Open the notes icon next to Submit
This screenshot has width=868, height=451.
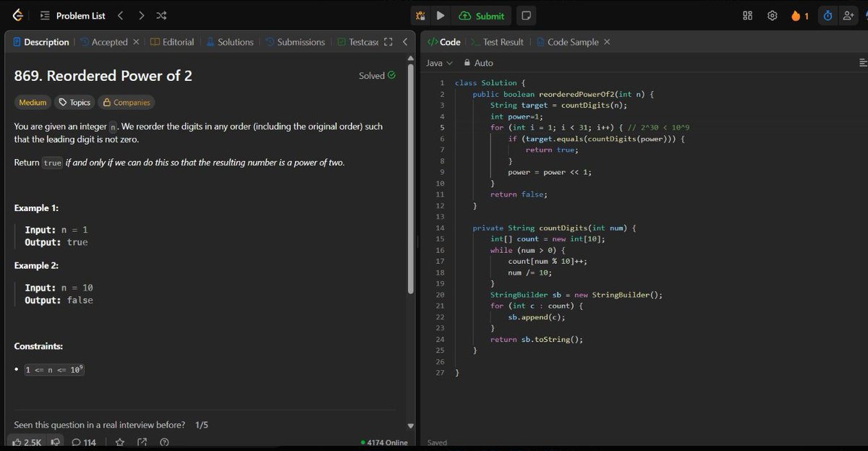click(526, 15)
